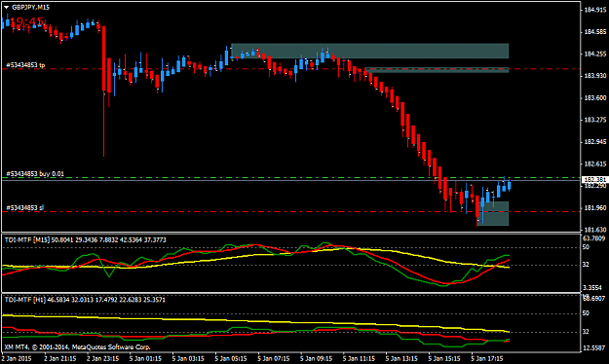Click the 5 Jan 07:15 time axis label
The width and height of the screenshot is (609, 364).
click(274, 358)
